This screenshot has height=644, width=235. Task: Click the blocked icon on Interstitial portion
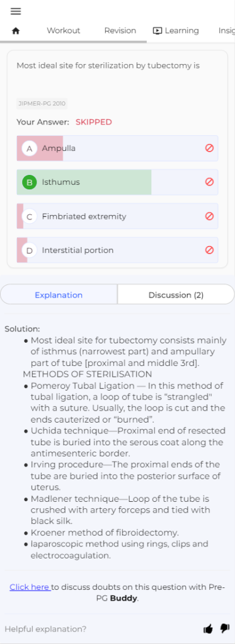pos(209,250)
